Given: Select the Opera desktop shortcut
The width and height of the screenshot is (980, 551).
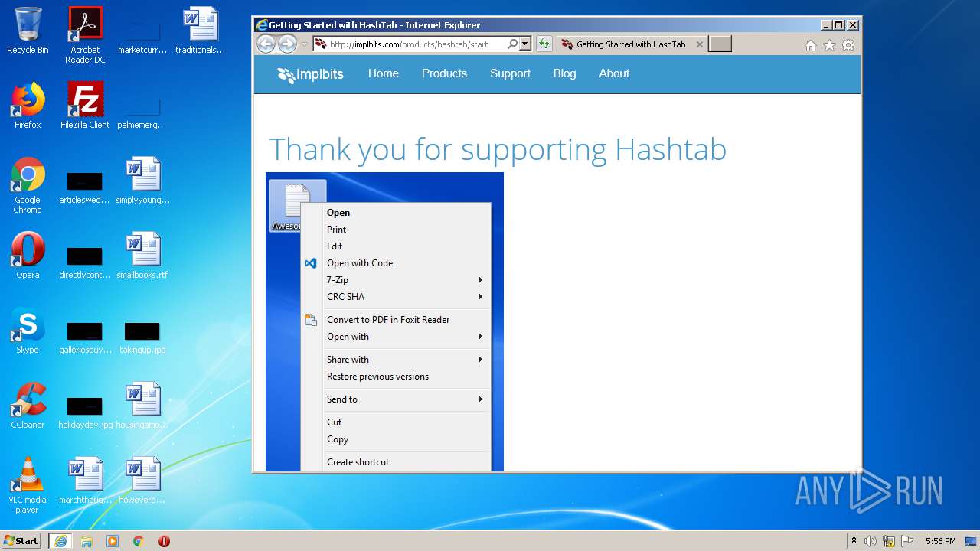Looking at the screenshot, I should (x=28, y=256).
